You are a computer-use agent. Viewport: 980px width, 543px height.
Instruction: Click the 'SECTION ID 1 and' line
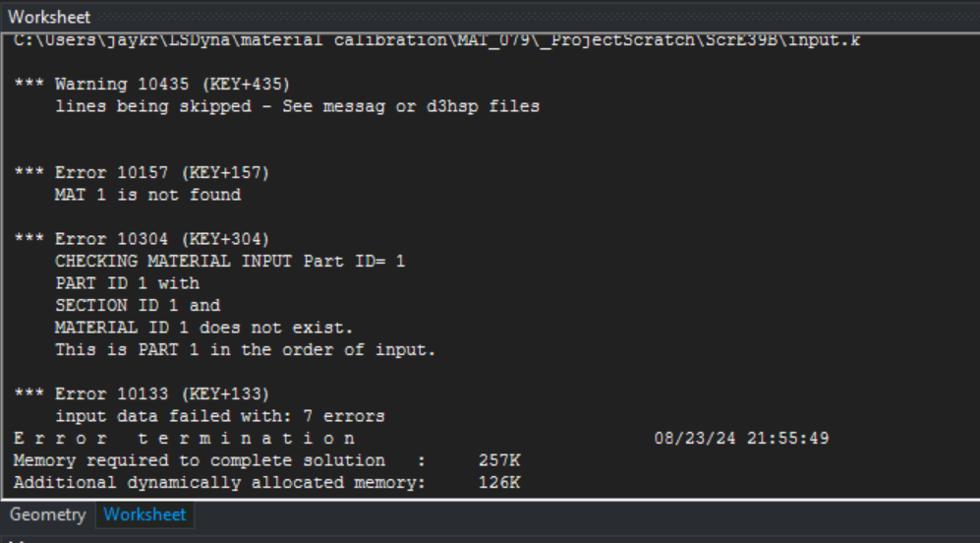[x=138, y=305]
